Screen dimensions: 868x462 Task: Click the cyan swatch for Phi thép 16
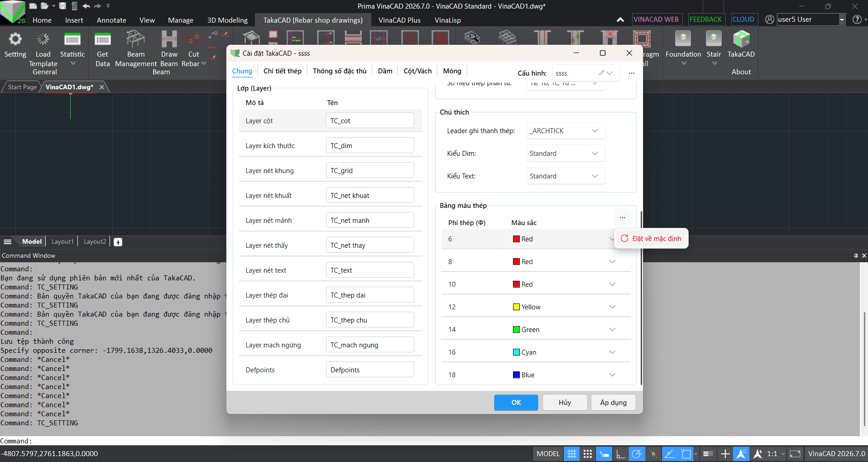(516, 352)
